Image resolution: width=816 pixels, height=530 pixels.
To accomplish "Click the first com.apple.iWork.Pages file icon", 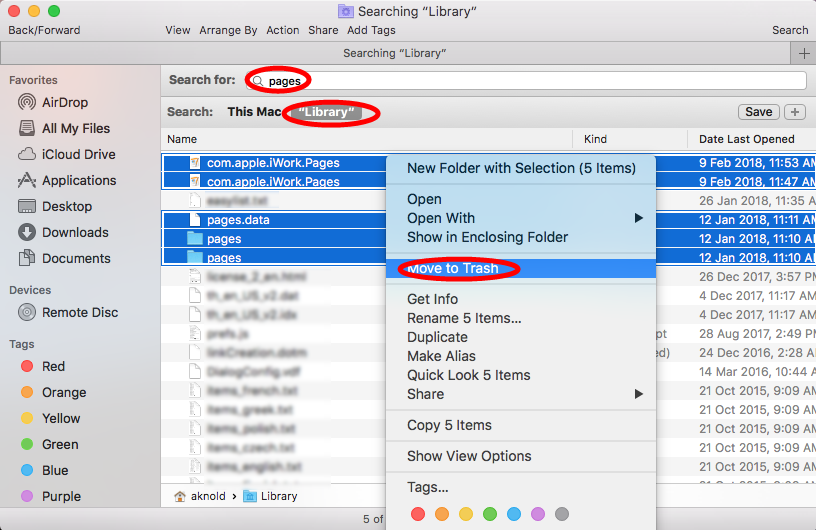I will (x=195, y=162).
